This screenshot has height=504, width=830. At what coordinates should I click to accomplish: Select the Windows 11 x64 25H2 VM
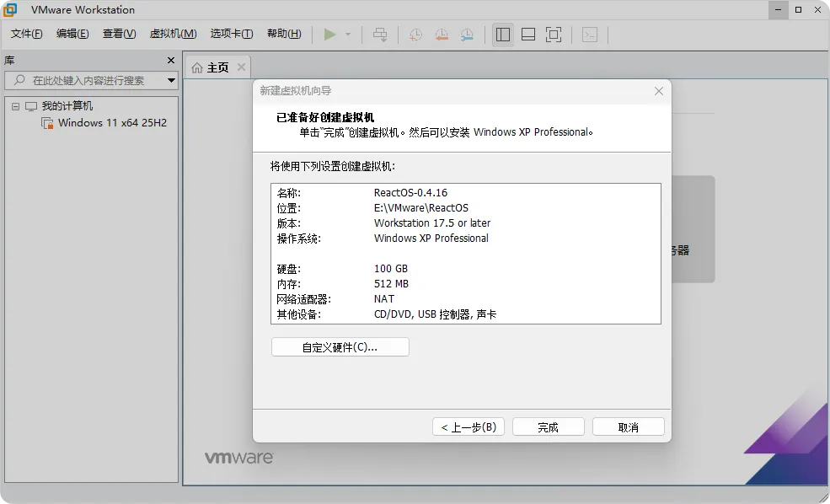click(112, 123)
